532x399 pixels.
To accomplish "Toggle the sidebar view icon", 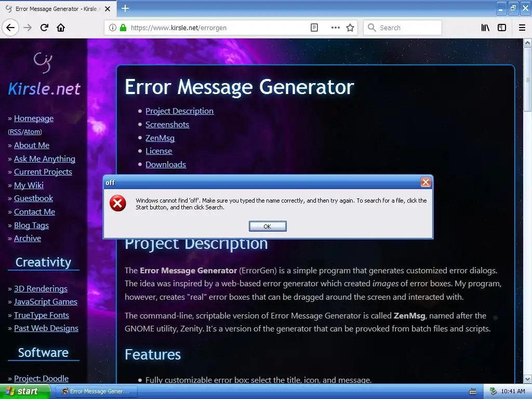I will 502,28.
